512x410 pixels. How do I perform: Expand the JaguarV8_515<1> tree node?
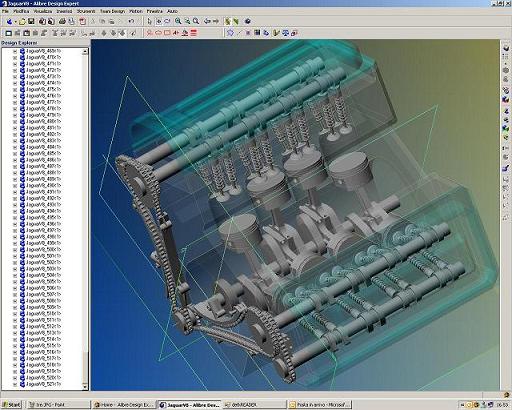click(x=15, y=346)
